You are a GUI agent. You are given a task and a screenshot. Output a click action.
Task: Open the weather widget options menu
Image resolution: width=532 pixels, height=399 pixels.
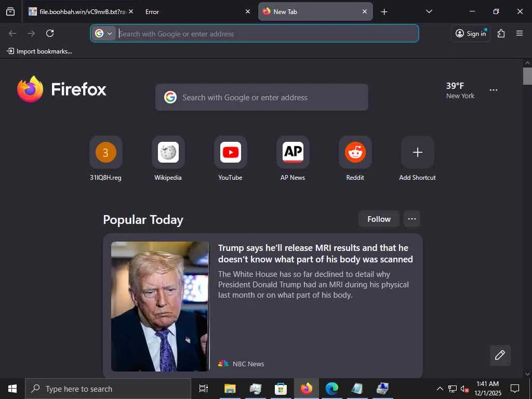tap(494, 90)
